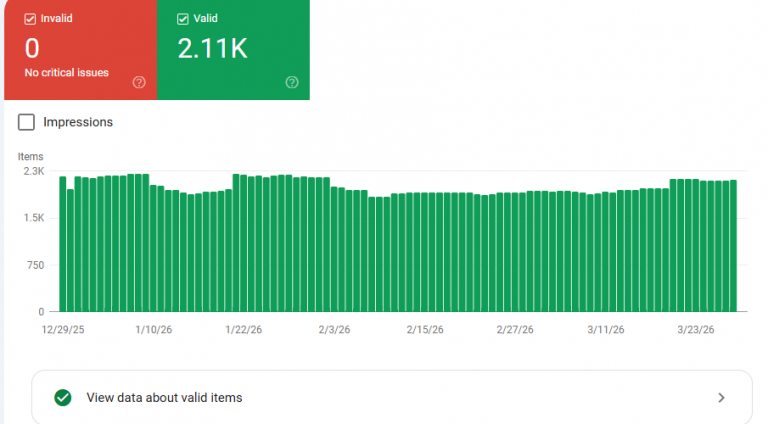Click the green checkmark valid items icon
This screenshot has height=424, width=768.
pos(63,398)
